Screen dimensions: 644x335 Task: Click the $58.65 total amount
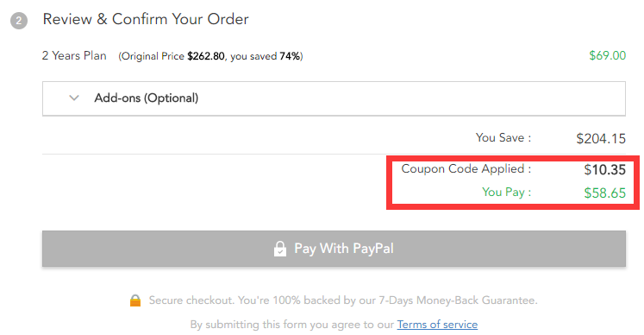(604, 193)
